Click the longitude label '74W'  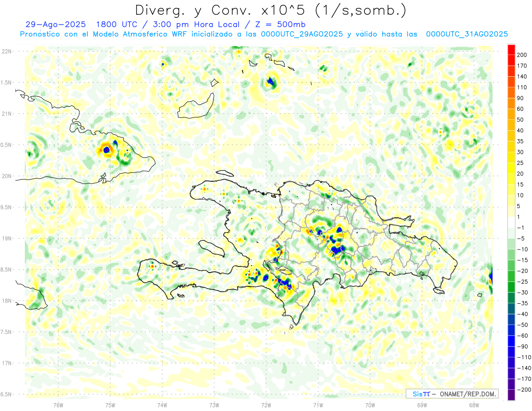[162, 404]
